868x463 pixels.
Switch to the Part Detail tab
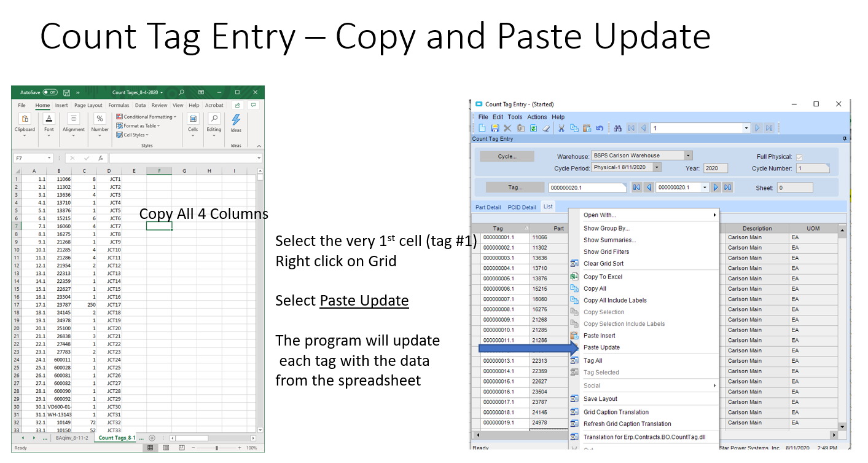click(488, 207)
